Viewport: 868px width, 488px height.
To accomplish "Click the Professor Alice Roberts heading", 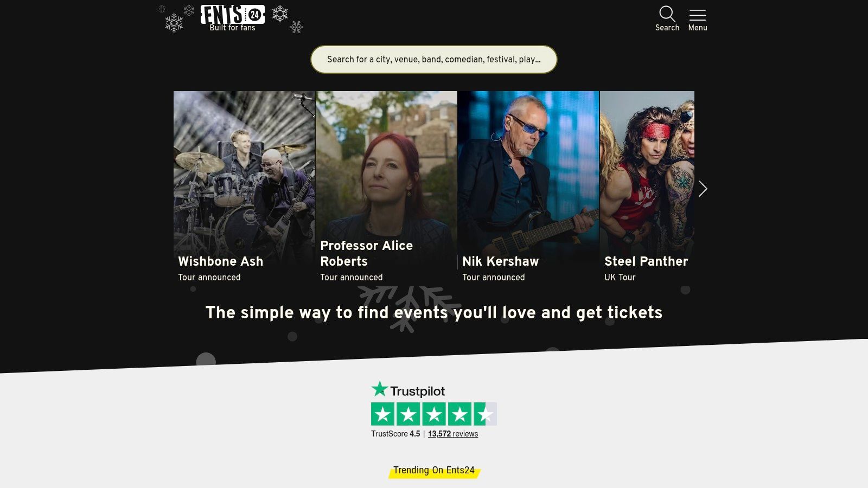I will coord(366,253).
